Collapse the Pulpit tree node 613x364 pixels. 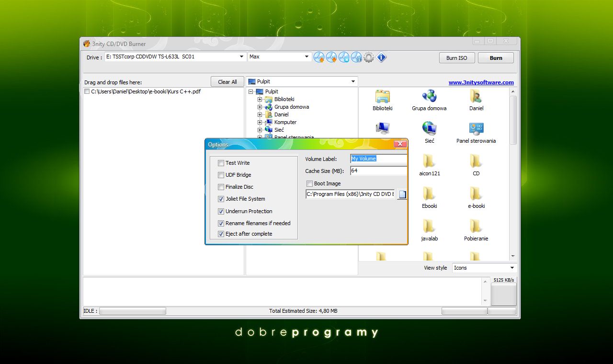[x=251, y=91]
